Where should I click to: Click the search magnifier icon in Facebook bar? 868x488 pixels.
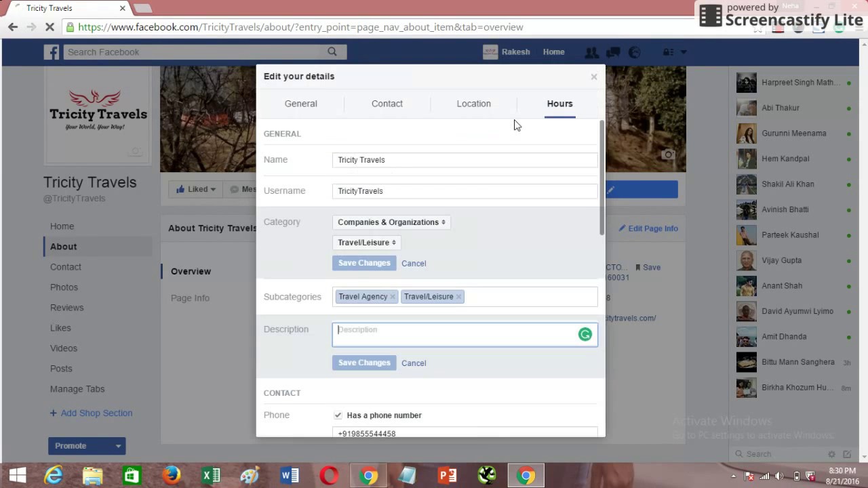(332, 52)
